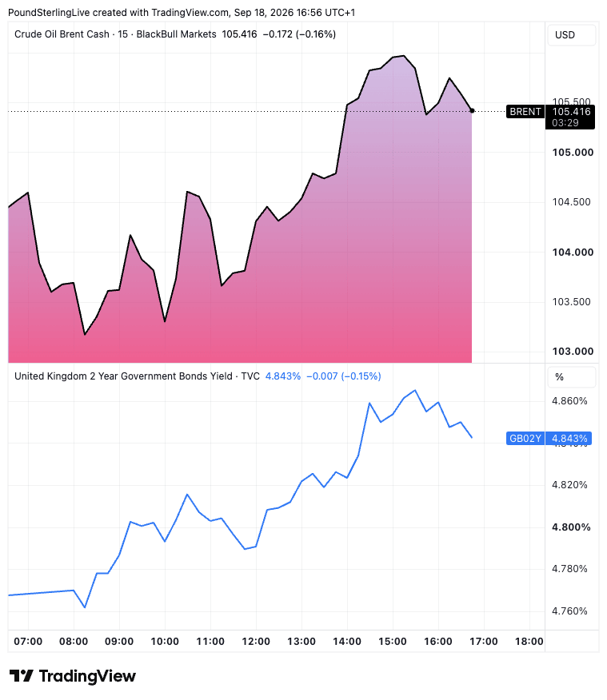Viewport: 607px width, 700px height.
Task: Select United Kingdom 2 Year Government Bonds Yield title
Action: [123, 376]
